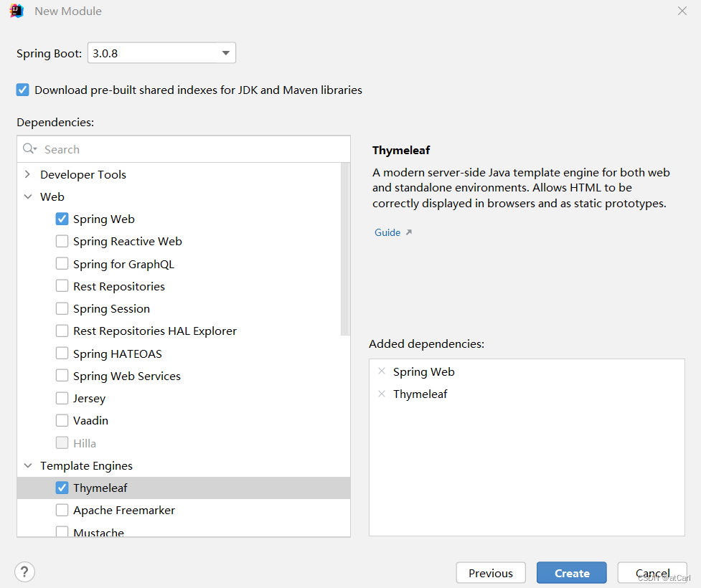The width and height of the screenshot is (701, 588).
Task: Select the Template Engines tree label
Action: [x=86, y=465]
